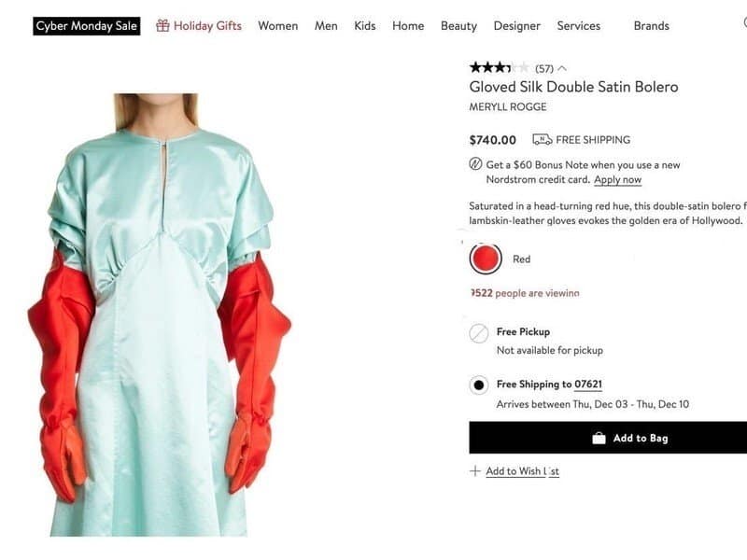Screen dimensions: 747x560
Task: Change the shipping zip code 07621
Action: tap(588, 385)
